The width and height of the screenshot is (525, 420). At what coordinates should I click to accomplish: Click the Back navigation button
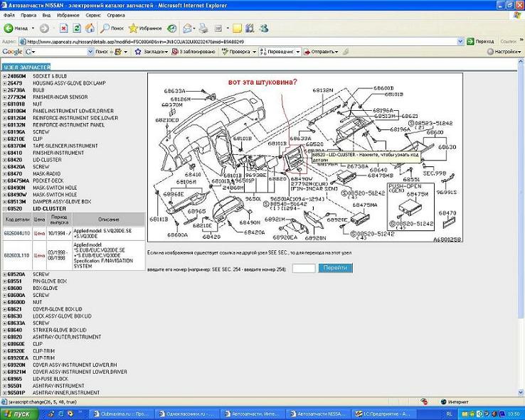pos(16,28)
